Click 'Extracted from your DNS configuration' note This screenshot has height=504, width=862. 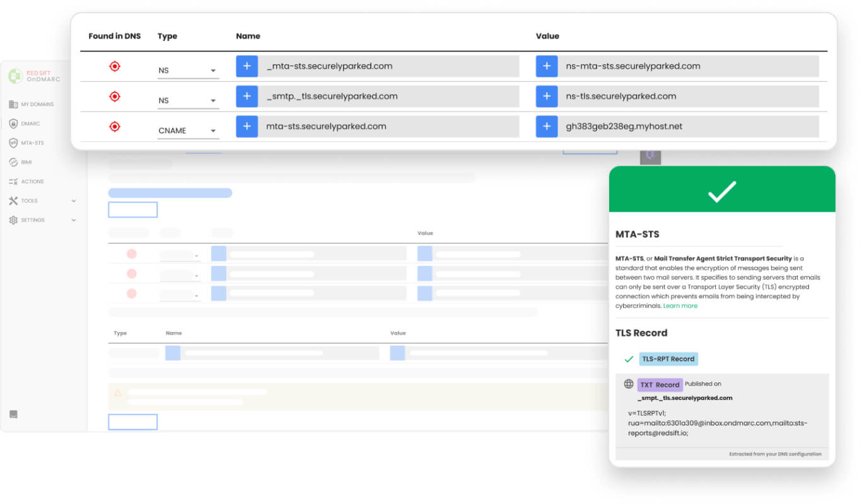775,454
